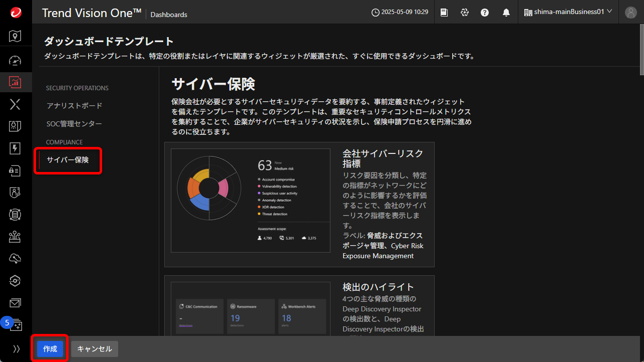Viewport: 644px width, 362px height.
Task: Select the アナリストボード template
Action: [74, 106]
